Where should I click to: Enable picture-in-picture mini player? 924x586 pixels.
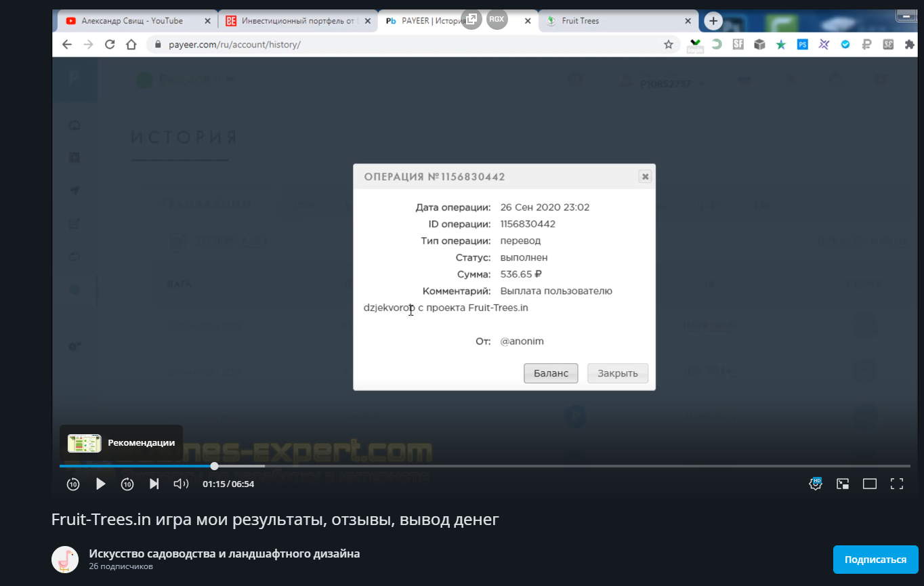[843, 484]
